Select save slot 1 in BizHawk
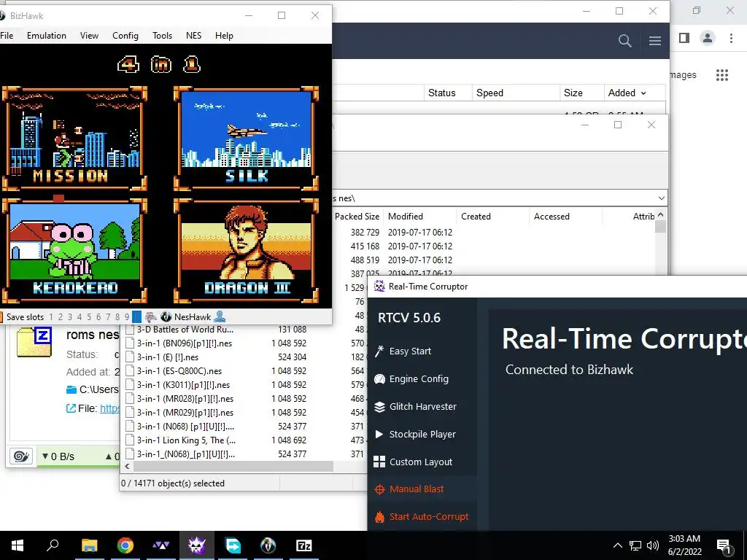The height and width of the screenshot is (560, 747). coord(51,317)
